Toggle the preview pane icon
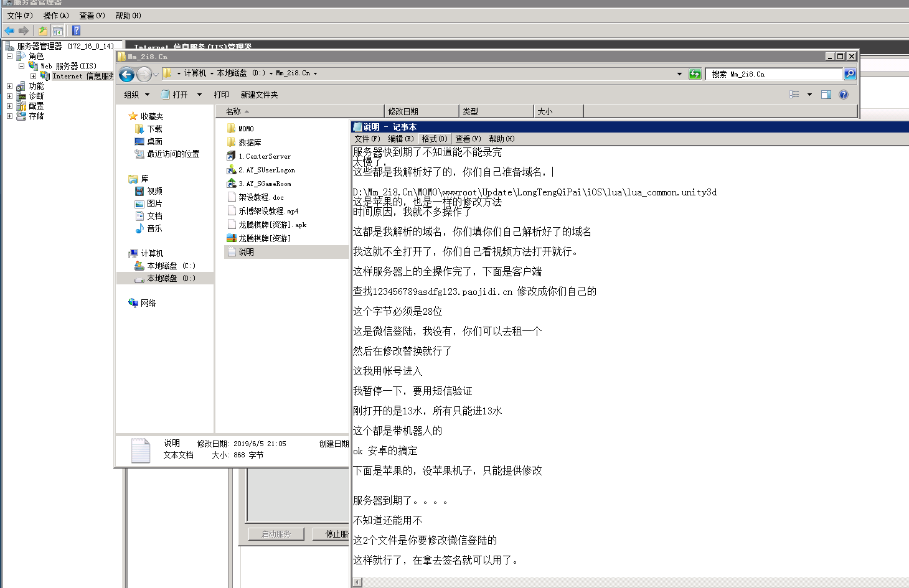This screenshot has width=909, height=588. click(x=826, y=95)
